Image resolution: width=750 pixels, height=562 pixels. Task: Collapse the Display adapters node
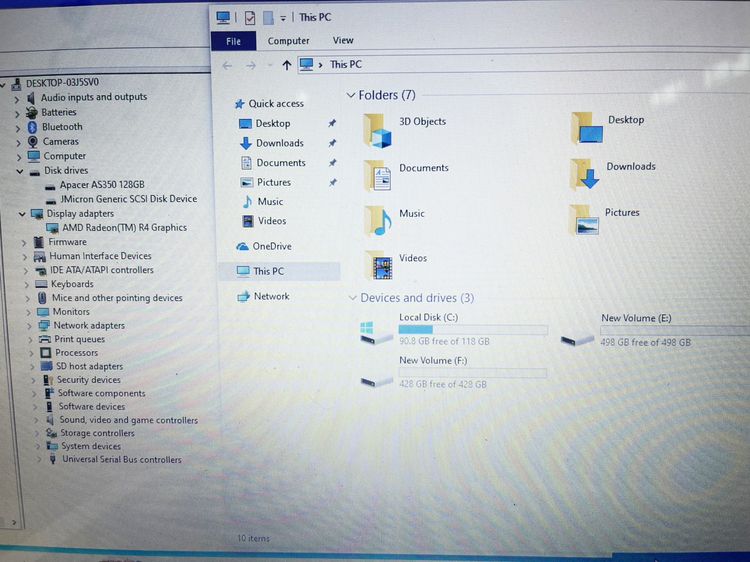click(x=22, y=214)
